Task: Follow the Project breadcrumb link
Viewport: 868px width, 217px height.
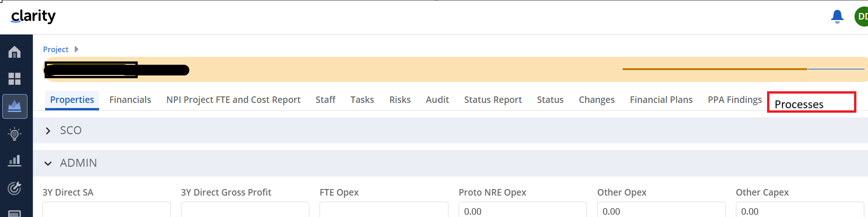Action: tap(56, 49)
